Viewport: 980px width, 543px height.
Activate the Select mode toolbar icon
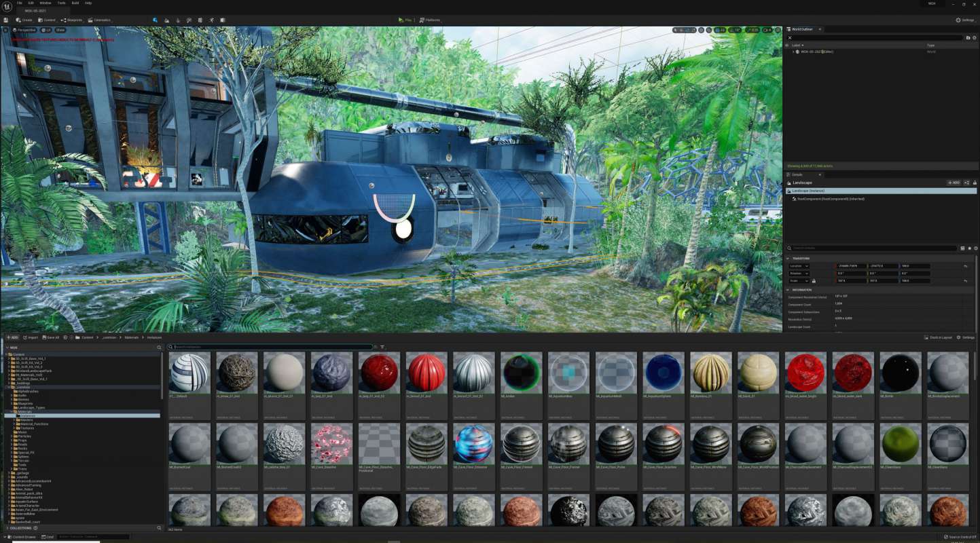tap(155, 20)
